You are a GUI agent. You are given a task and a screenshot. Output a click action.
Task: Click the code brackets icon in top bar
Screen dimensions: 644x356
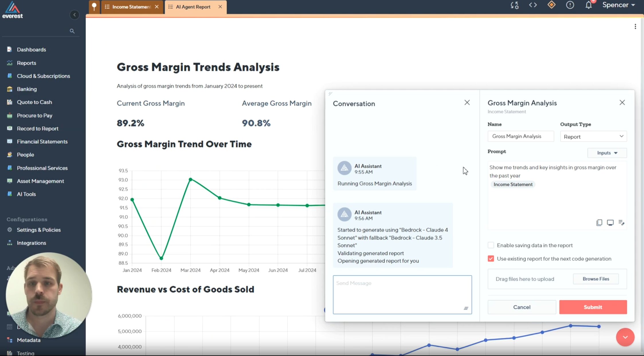tap(533, 5)
